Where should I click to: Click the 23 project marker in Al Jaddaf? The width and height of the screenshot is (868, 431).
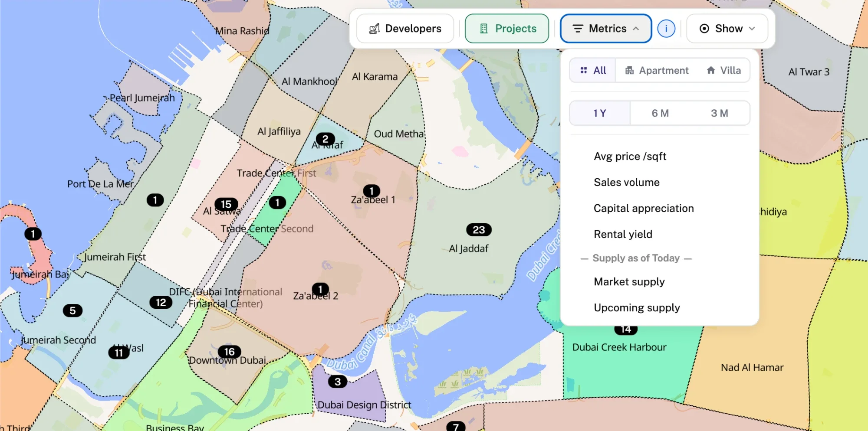coord(479,230)
